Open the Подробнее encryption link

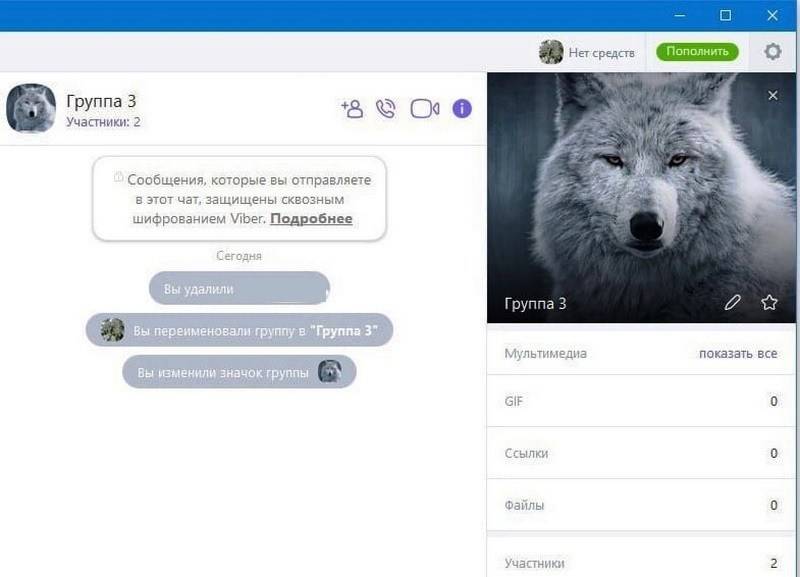point(311,218)
